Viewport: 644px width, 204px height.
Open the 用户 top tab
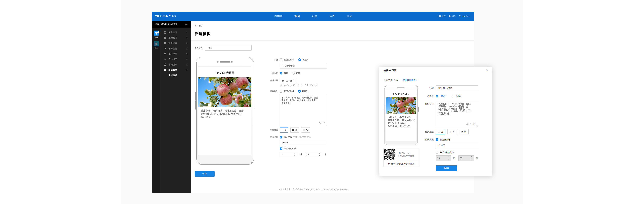tap(332, 16)
